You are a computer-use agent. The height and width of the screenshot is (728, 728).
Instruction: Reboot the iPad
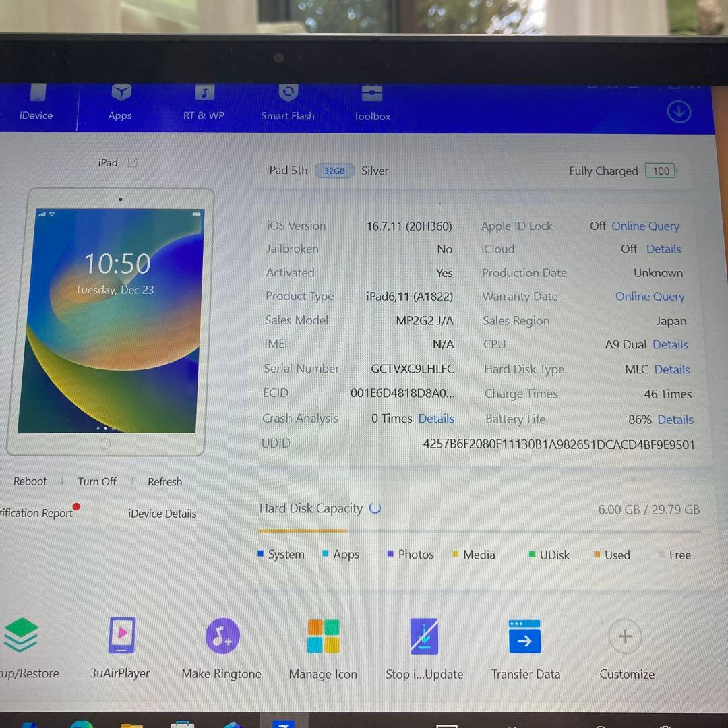coord(30,481)
